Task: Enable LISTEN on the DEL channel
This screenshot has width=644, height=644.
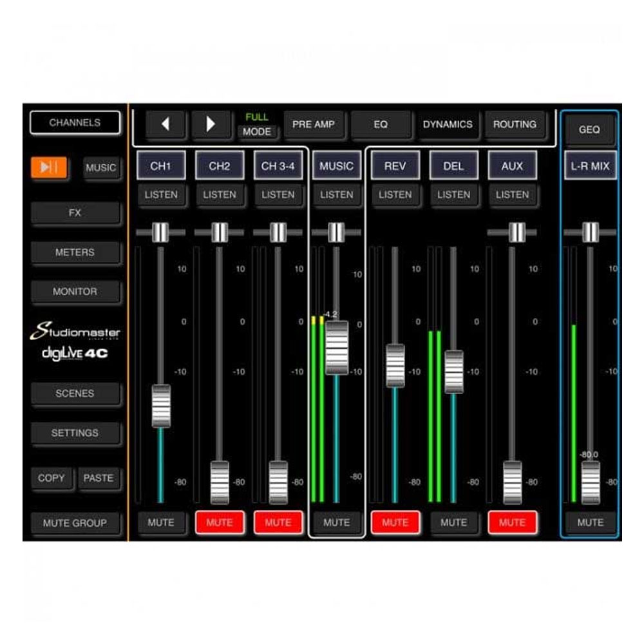Action: tap(453, 194)
